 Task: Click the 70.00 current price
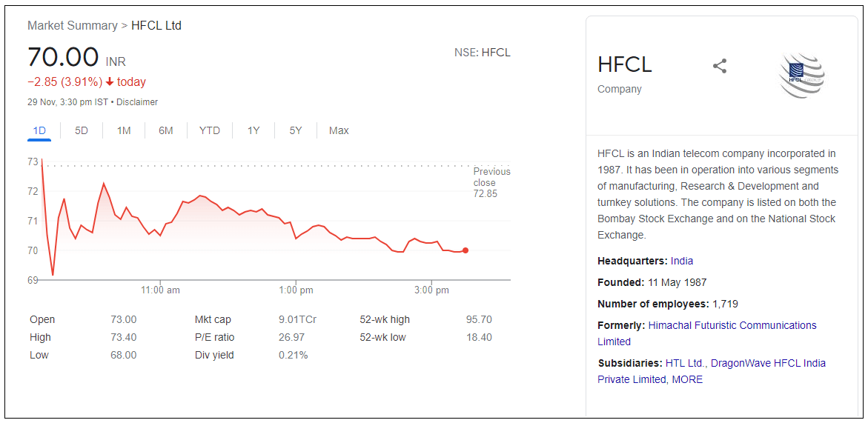(63, 57)
